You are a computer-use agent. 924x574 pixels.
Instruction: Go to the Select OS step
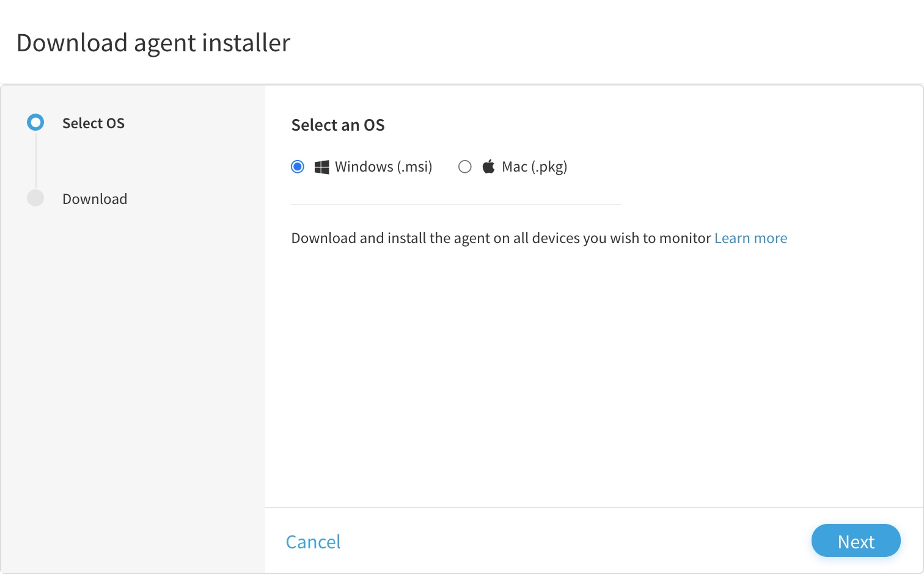tap(94, 123)
